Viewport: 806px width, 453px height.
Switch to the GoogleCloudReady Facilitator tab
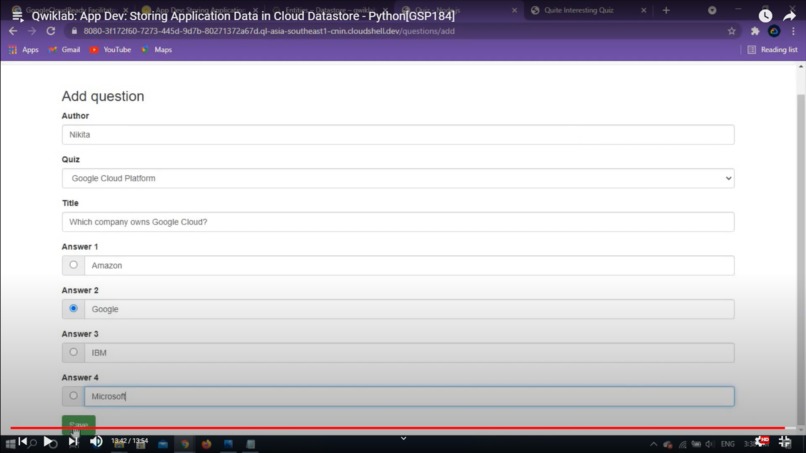(x=70, y=10)
